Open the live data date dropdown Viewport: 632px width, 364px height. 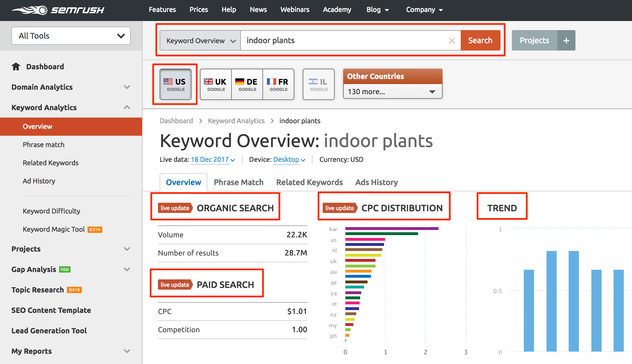[213, 160]
